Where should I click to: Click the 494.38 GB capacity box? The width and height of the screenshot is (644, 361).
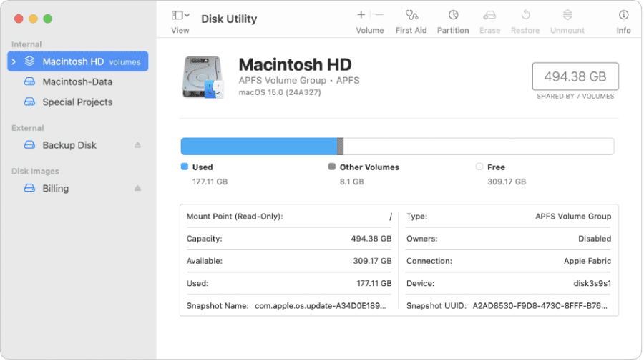(x=575, y=76)
